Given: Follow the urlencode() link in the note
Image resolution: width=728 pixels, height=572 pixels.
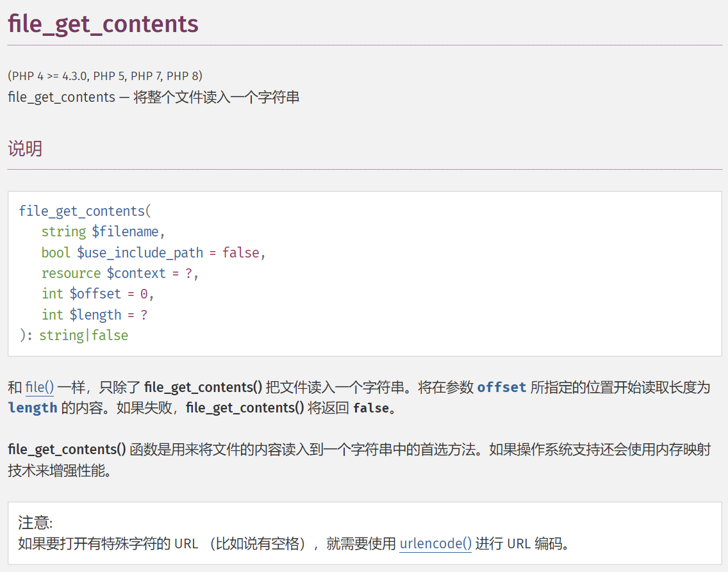Looking at the screenshot, I should [x=435, y=544].
